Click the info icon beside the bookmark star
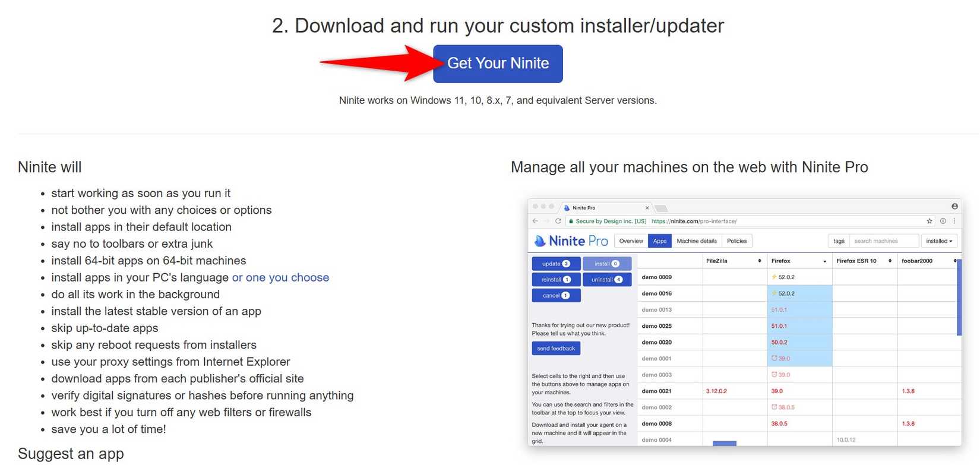This screenshot has width=980, height=465. tap(943, 221)
